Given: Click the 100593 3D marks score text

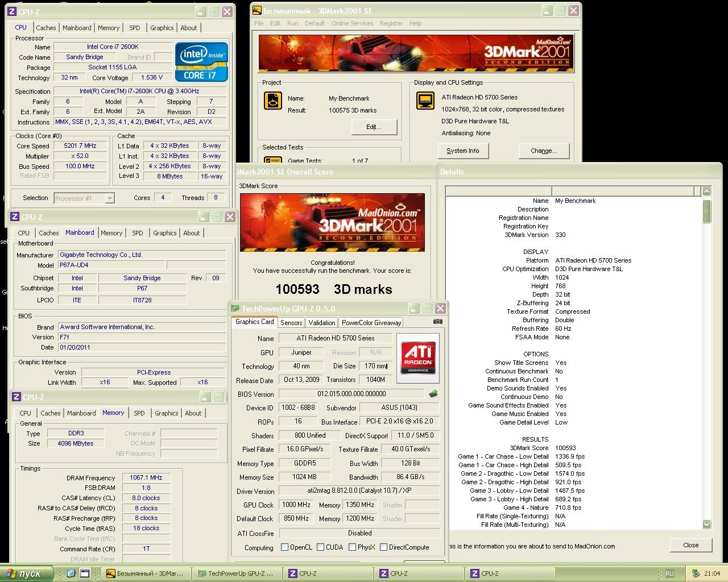Looking at the screenshot, I should pyautogui.click(x=334, y=289).
